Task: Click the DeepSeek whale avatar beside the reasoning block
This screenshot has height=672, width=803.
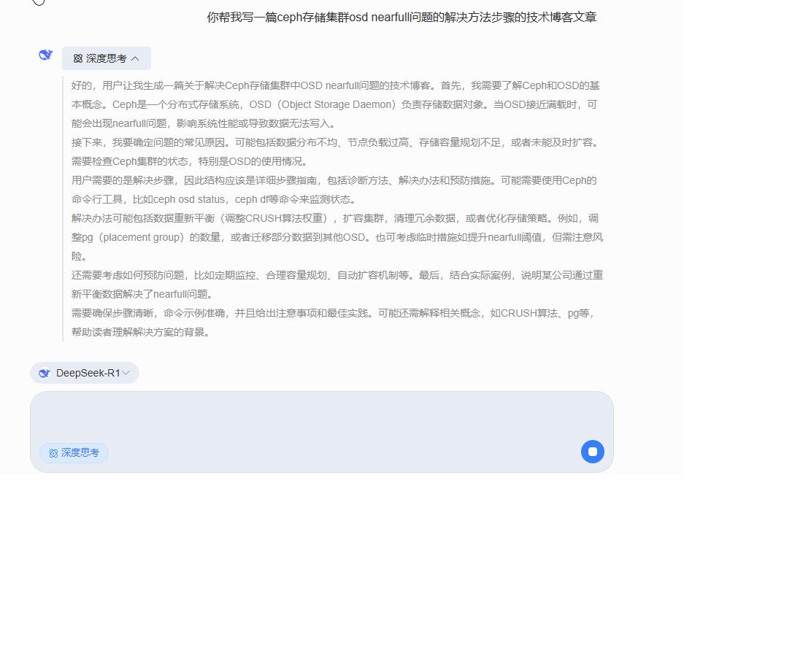Action: [45, 54]
